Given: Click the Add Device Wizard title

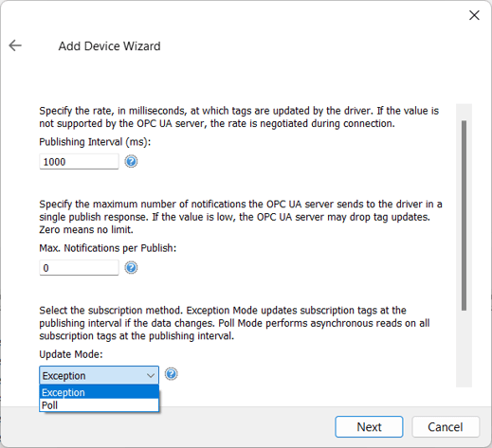Looking at the screenshot, I should (109, 46).
